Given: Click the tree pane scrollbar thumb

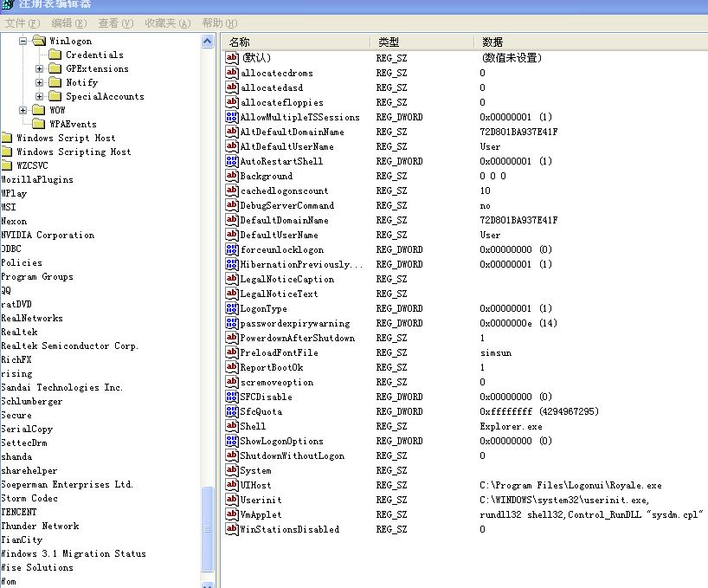Looking at the screenshot, I should [x=207, y=529].
